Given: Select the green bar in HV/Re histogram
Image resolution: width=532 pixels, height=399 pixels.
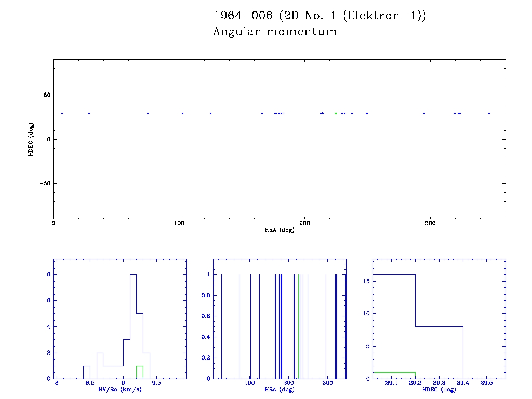Looking at the screenshot, I should (139, 372).
